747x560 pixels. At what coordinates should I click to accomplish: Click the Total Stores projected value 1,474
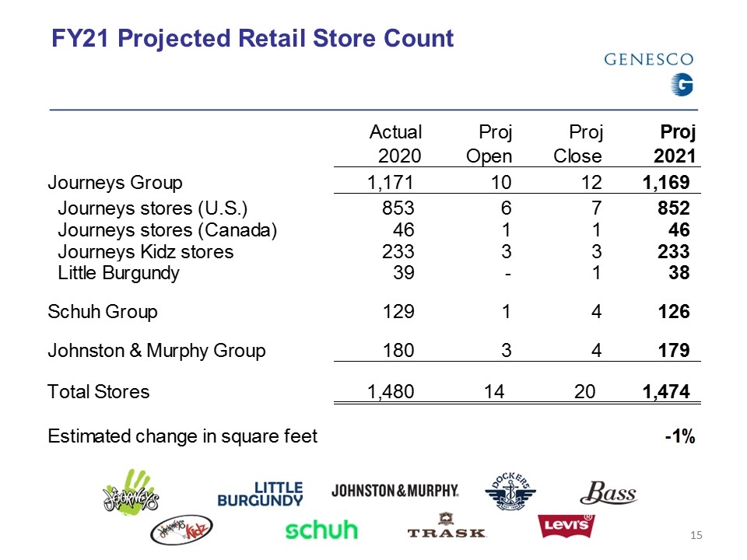point(666,391)
